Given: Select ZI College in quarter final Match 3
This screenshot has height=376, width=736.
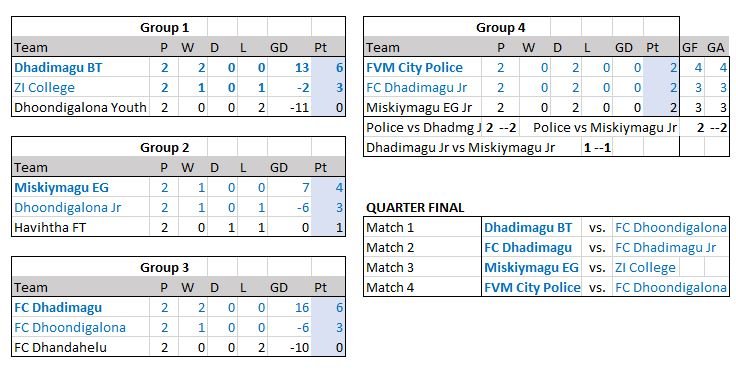Looking at the screenshot, I should point(645,268).
